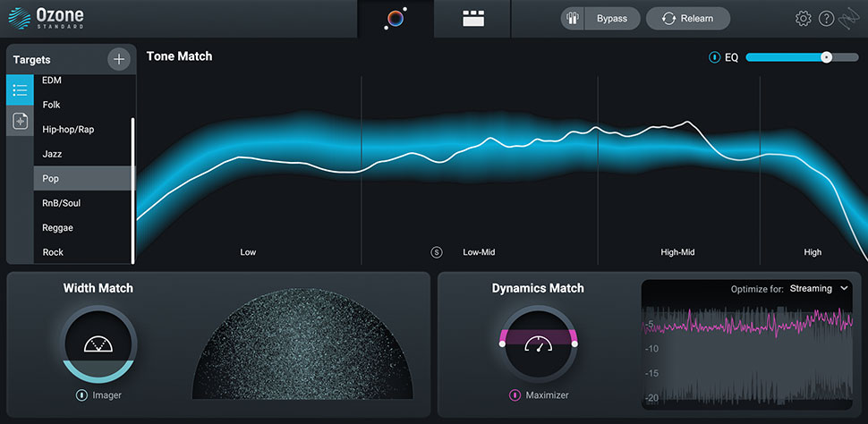Choose the Jazz target
Screen dimensions: 868x424
[x=83, y=154]
